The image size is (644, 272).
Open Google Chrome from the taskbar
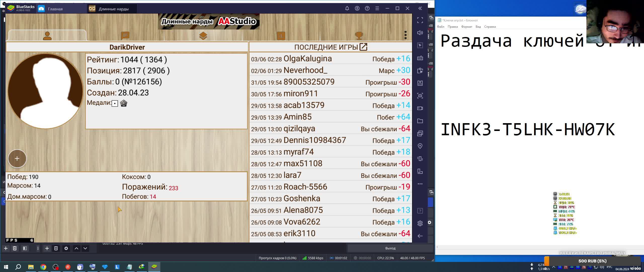(x=43, y=267)
